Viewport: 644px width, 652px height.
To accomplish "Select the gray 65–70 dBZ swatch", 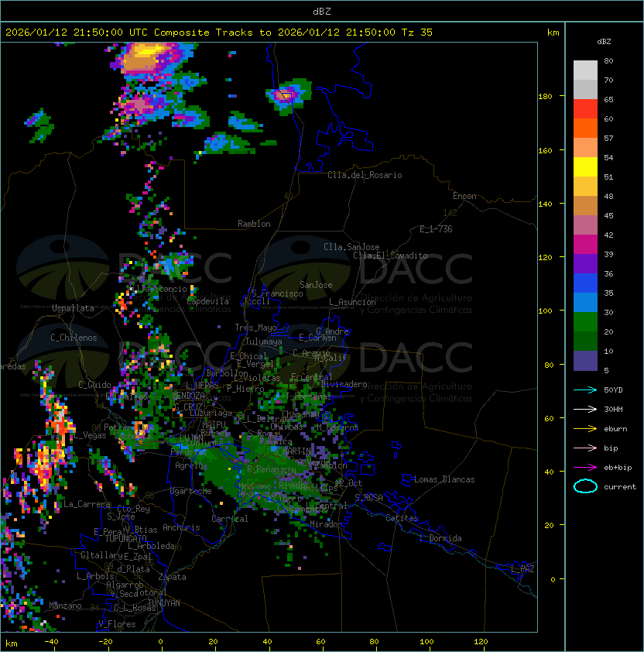I will [585, 89].
